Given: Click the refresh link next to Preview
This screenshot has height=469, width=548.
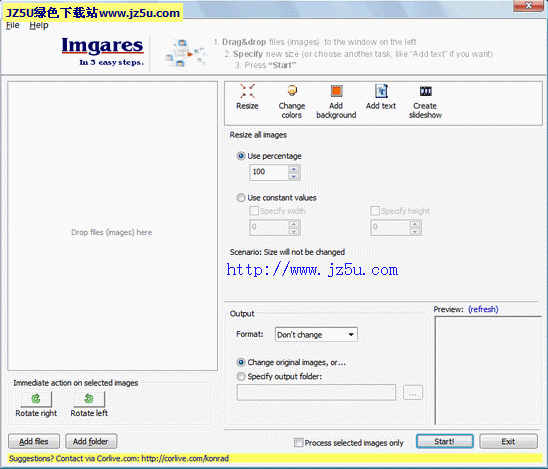Looking at the screenshot, I should [x=483, y=309].
